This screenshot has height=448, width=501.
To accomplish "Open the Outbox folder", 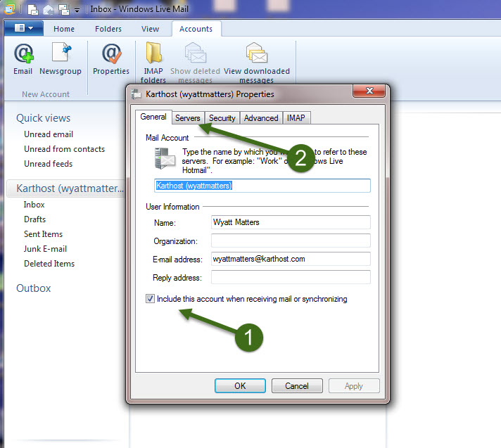I will [x=34, y=288].
